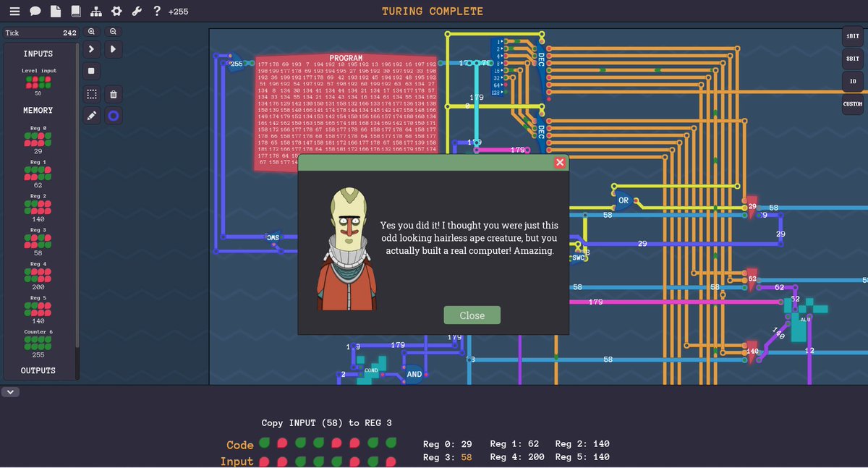The height and width of the screenshot is (468, 868).
Task: Pick the blue circle wire color
Action: pos(114,116)
